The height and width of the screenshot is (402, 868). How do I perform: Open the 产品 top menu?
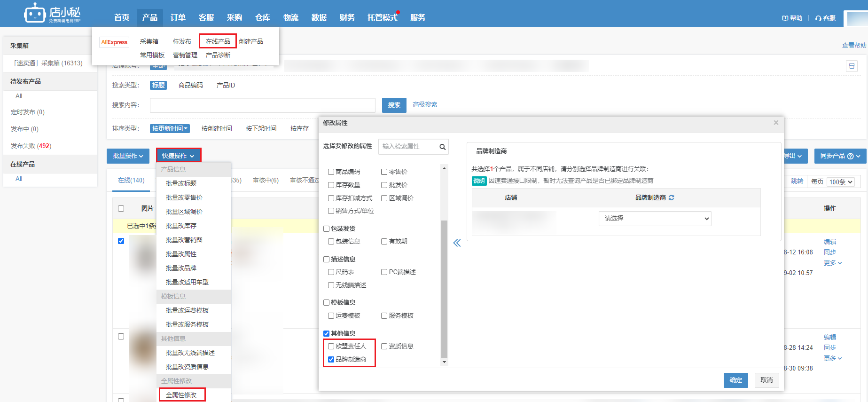[x=150, y=18]
